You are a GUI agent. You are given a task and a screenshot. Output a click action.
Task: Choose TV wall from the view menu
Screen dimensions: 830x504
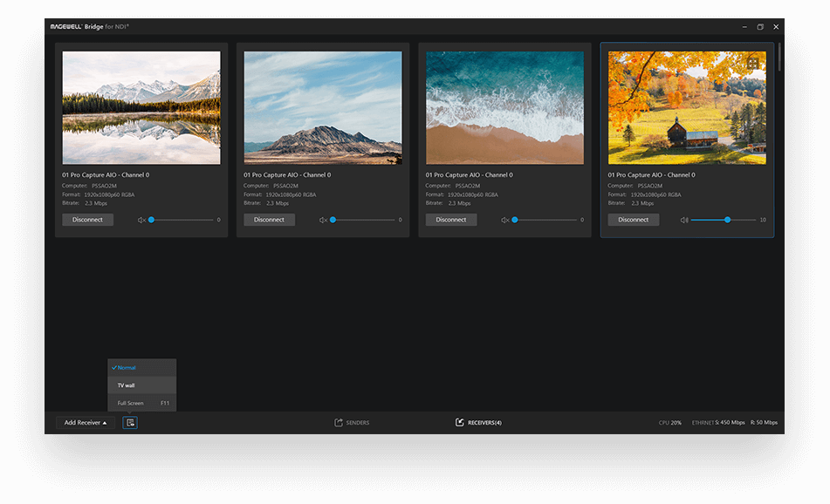click(x=142, y=385)
